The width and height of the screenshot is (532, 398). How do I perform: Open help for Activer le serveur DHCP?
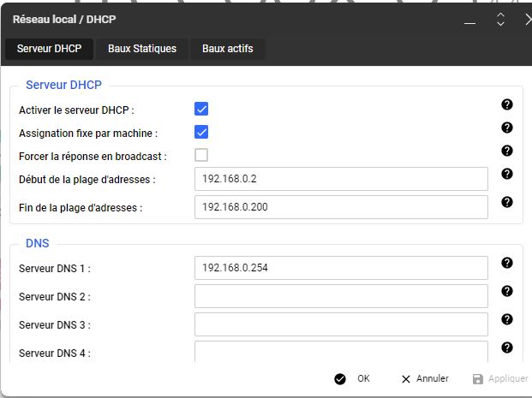pyautogui.click(x=507, y=104)
